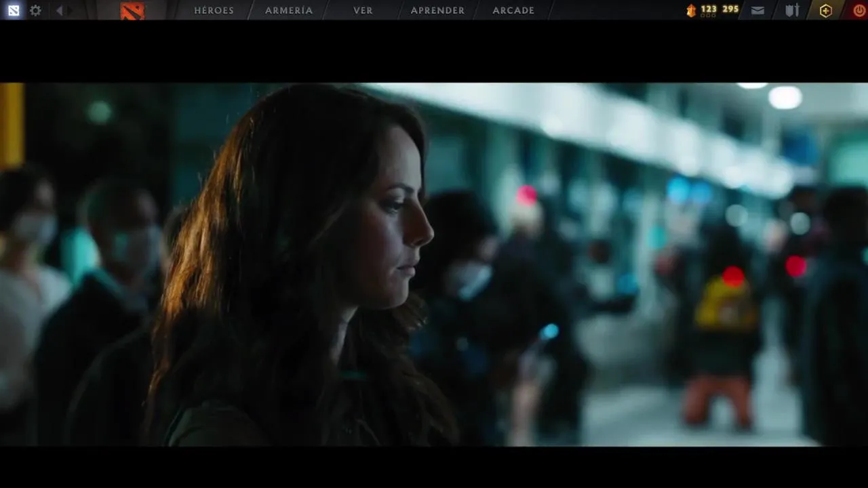868x488 pixels.
Task: Click the shards currency icon
Action: 691,10
